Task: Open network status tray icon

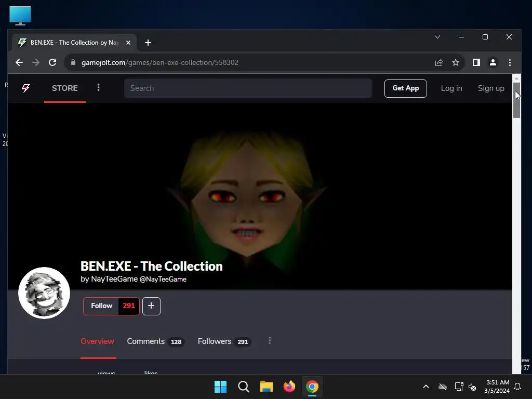Action: tap(459, 387)
